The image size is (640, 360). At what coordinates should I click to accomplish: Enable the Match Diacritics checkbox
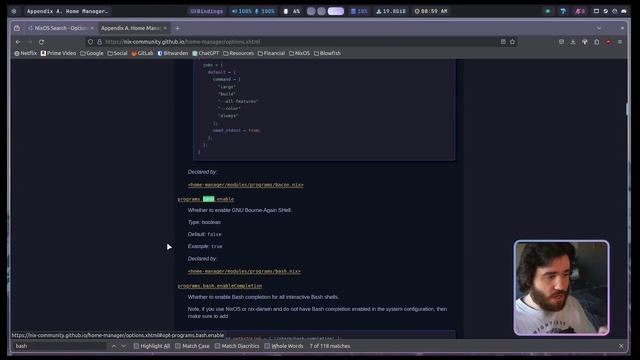coord(218,346)
